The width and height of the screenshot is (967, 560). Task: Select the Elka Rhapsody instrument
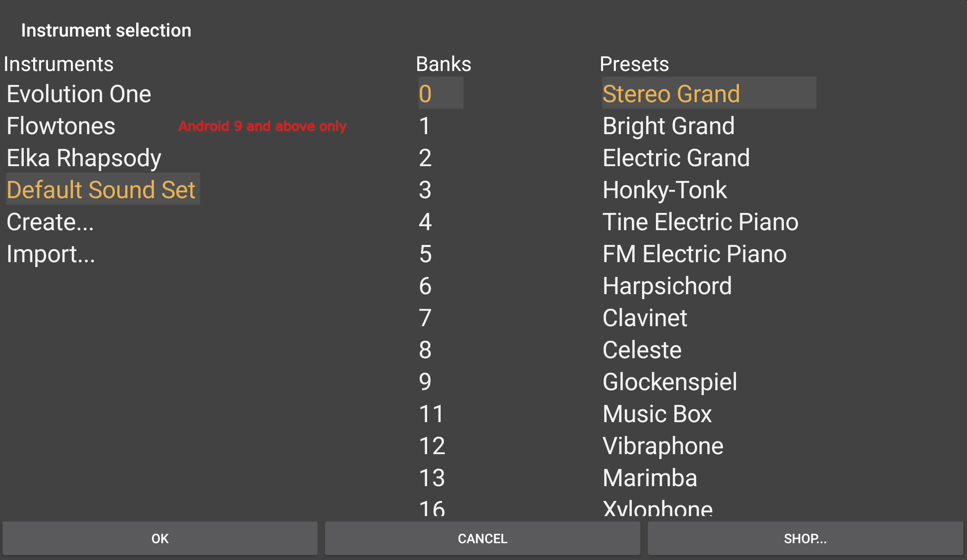tap(83, 158)
